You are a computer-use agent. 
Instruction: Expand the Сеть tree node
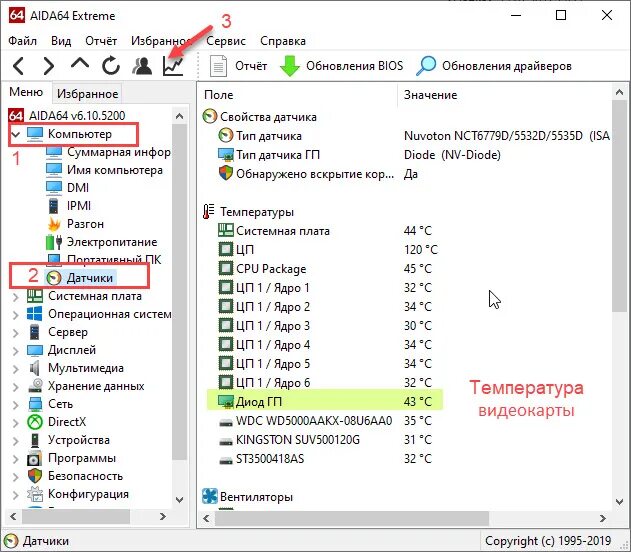click(x=16, y=404)
